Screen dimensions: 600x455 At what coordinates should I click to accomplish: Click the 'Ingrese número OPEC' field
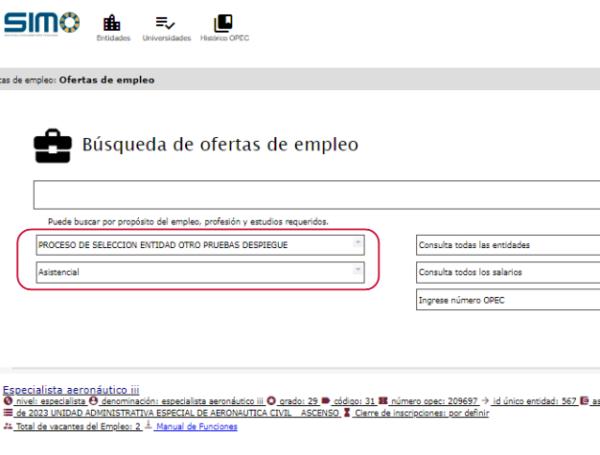coord(507,300)
